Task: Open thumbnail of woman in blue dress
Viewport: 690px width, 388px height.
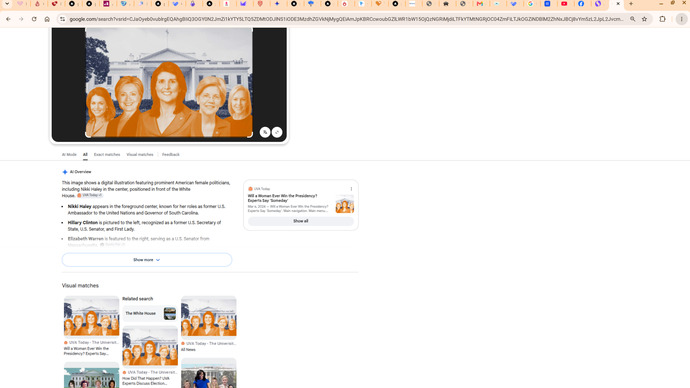Action: tap(209, 373)
